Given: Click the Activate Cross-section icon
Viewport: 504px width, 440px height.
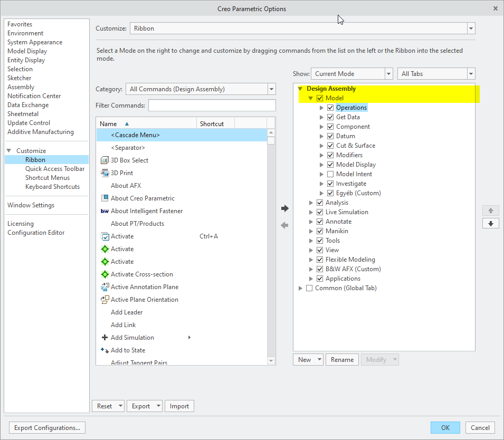Looking at the screenshot, I should [105, 274].
